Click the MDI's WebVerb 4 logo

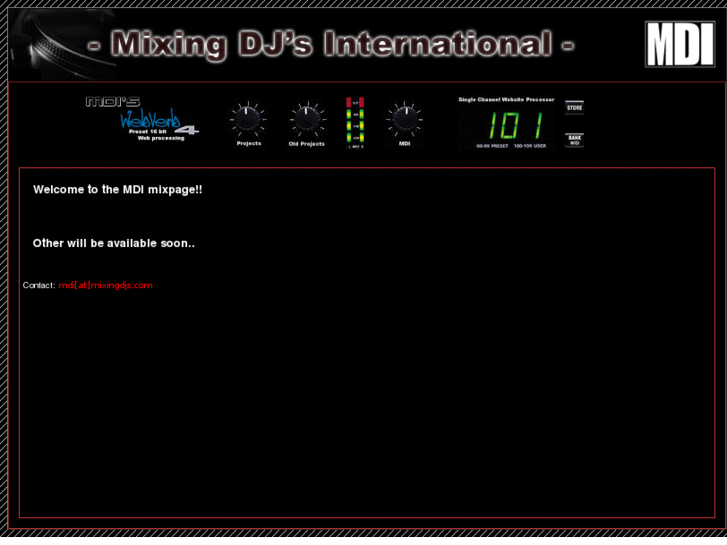(x=142, y=118)
